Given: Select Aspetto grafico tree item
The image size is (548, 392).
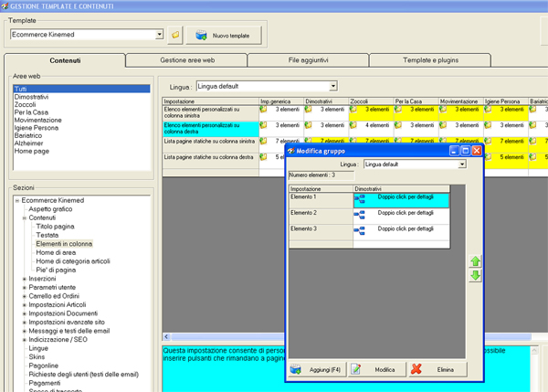Looking at the screenshot, I should click(50, 209).
